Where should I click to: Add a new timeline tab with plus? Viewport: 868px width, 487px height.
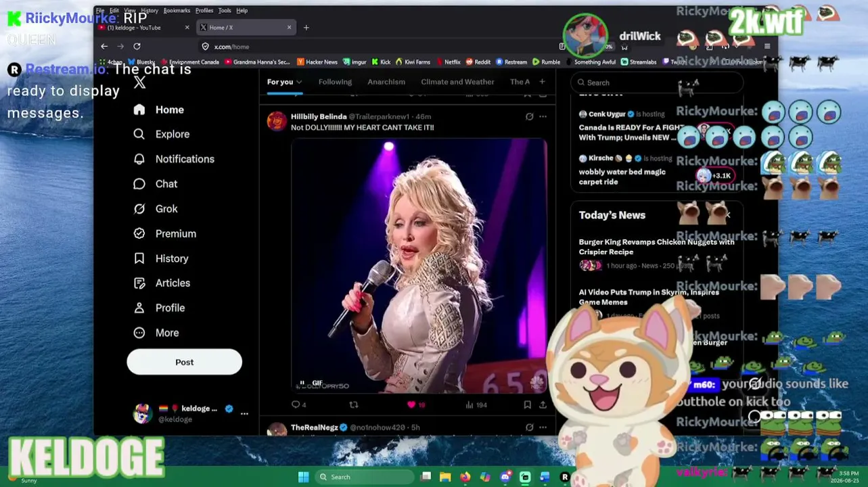542,82
